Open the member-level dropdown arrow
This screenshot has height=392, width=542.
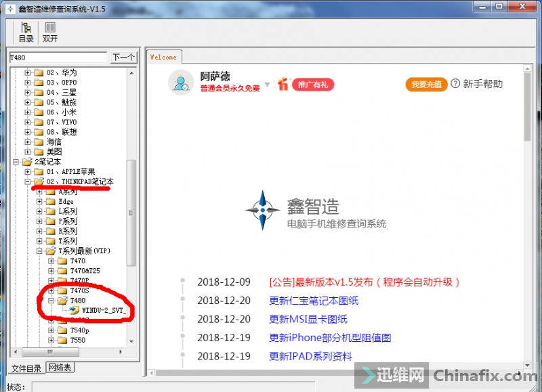pos(267,85)
